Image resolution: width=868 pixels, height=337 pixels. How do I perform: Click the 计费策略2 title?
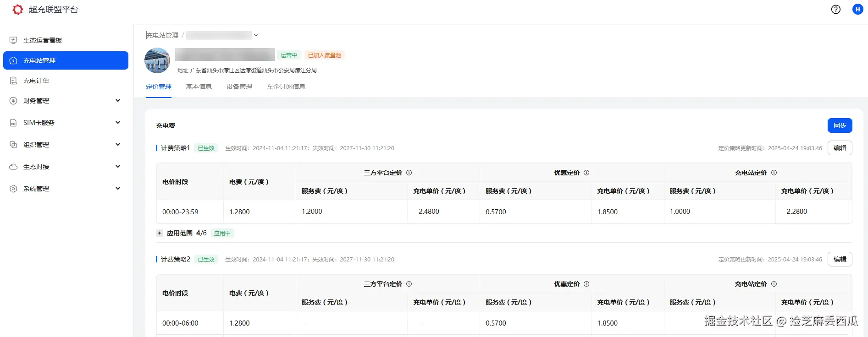coord(176,259)
